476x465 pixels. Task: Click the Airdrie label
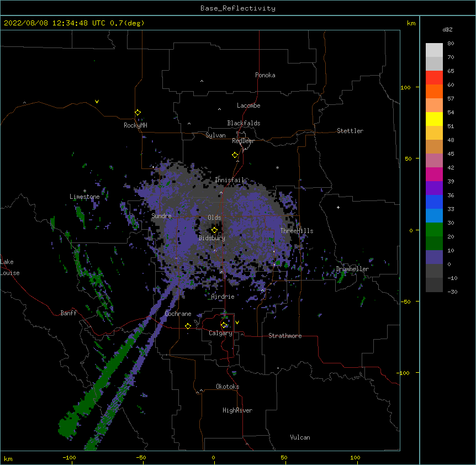pyautogui.click(x=223, y=297)
